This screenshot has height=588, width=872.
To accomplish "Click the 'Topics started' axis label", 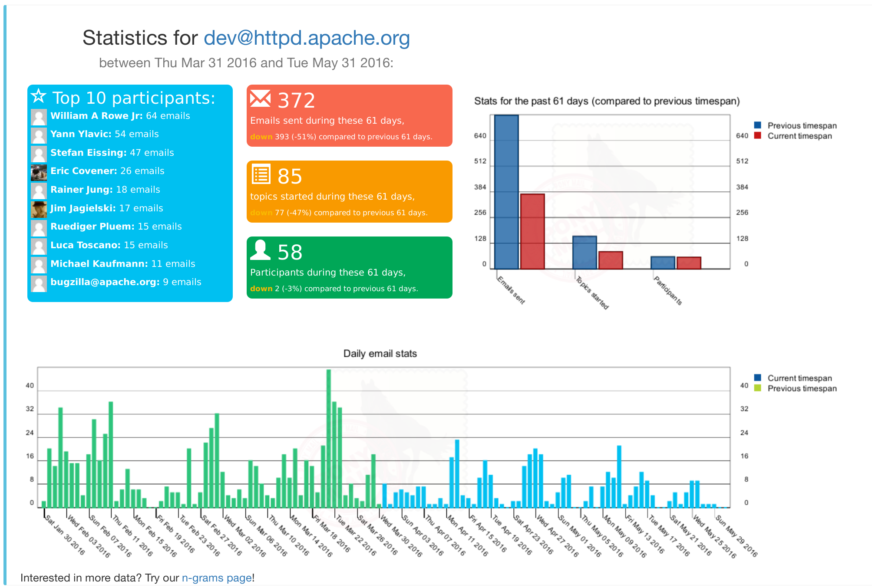I will coord(592,293).
